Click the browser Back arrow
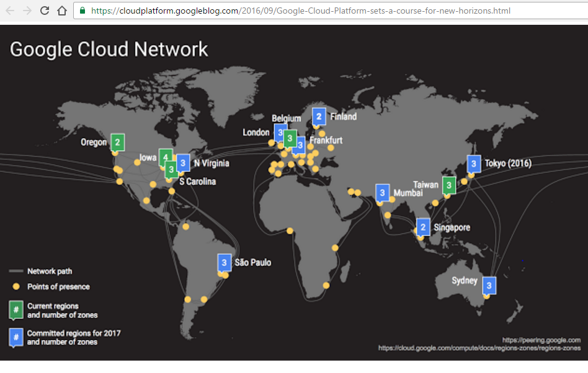The width and height of the screenshot is (588, 373). (x=10, y=11)
